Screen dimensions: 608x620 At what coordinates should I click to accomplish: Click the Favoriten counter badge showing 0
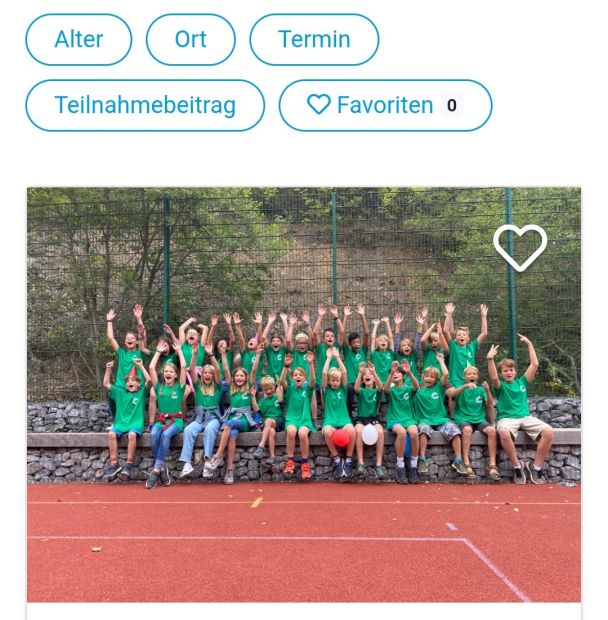click(451, 106)
